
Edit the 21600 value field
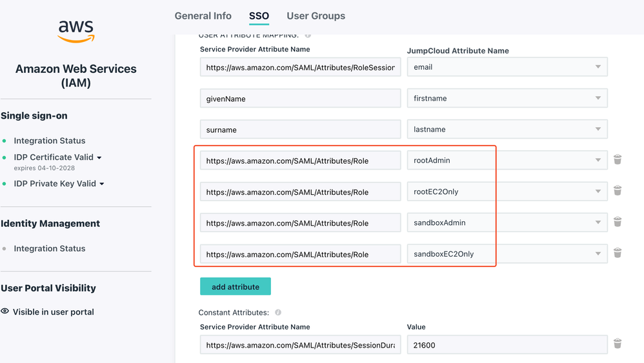(x=507, y=345)
